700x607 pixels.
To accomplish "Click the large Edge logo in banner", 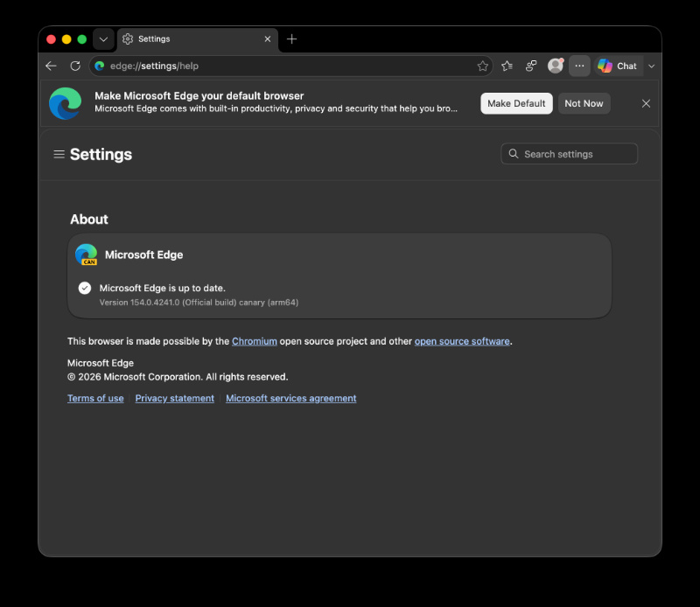I will click(x=65, y=103).
